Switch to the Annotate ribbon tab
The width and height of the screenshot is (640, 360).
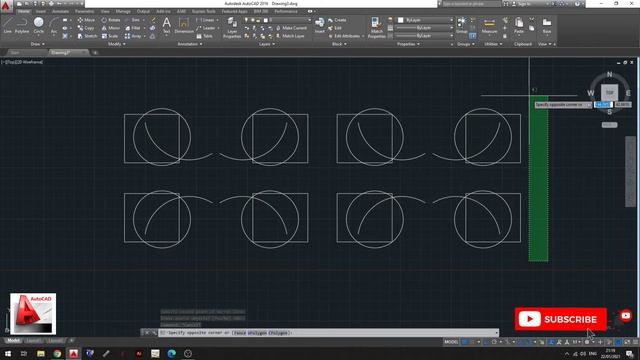click(60, 11)
